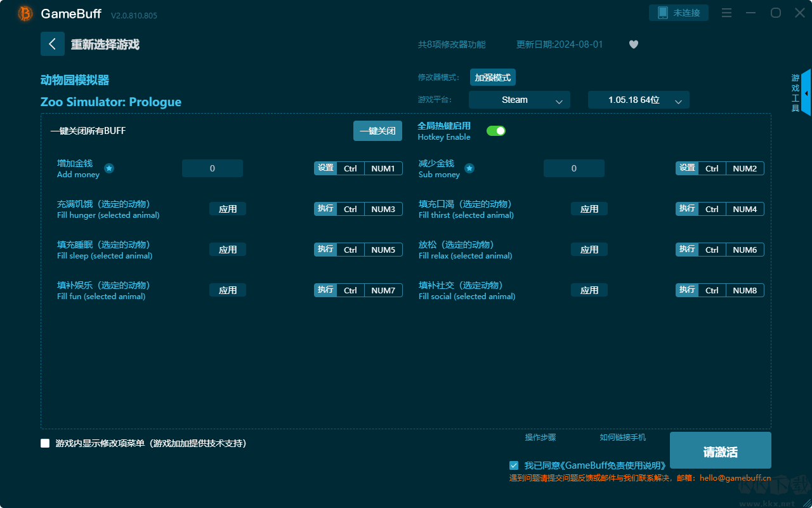The image size is (812, 508).
Task: Click the star badge beside Sub money
Action: click(x=469, y=168)
